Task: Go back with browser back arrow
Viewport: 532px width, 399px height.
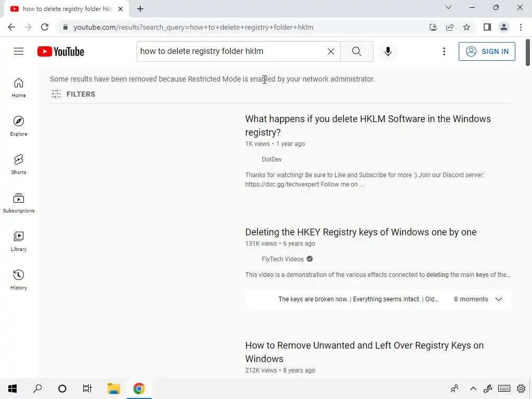Action: click(11, 27)
